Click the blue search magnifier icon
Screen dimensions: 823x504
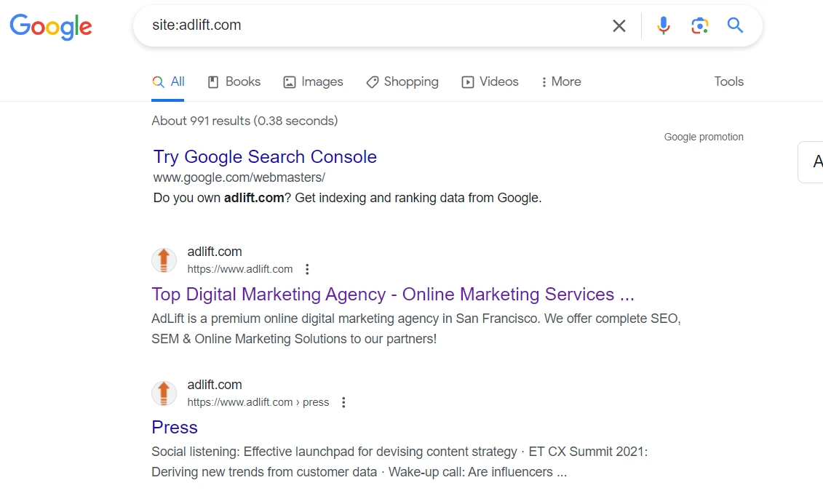(x=735, y=25)
